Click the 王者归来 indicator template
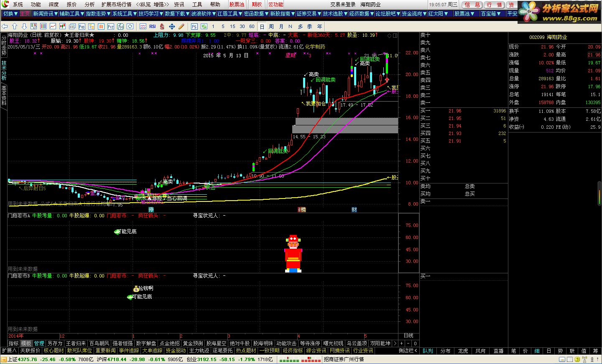Screen dimensions: 602x364 pos(76,344)
